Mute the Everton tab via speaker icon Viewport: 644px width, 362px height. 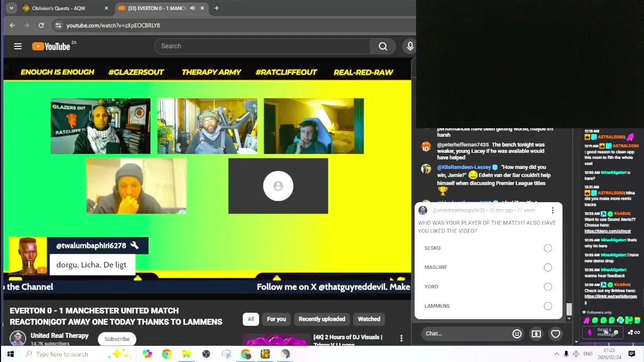coord(192,8)
